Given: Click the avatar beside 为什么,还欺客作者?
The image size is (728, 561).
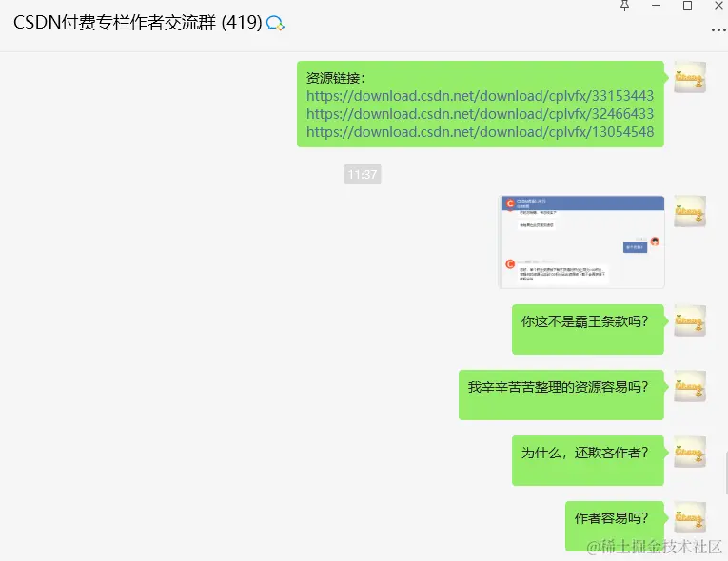Looking at the screenshot, I should coord(690,452).
